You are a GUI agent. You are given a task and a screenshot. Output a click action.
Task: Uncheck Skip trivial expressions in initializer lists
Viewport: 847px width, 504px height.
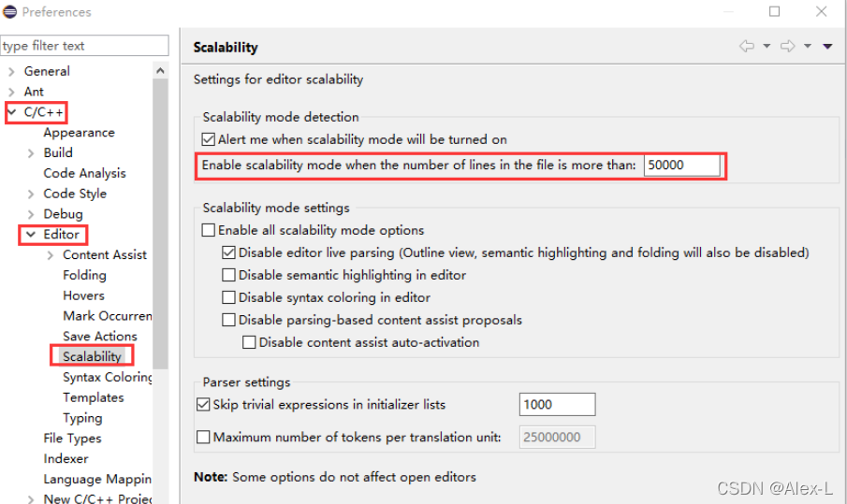pos(204,405)
